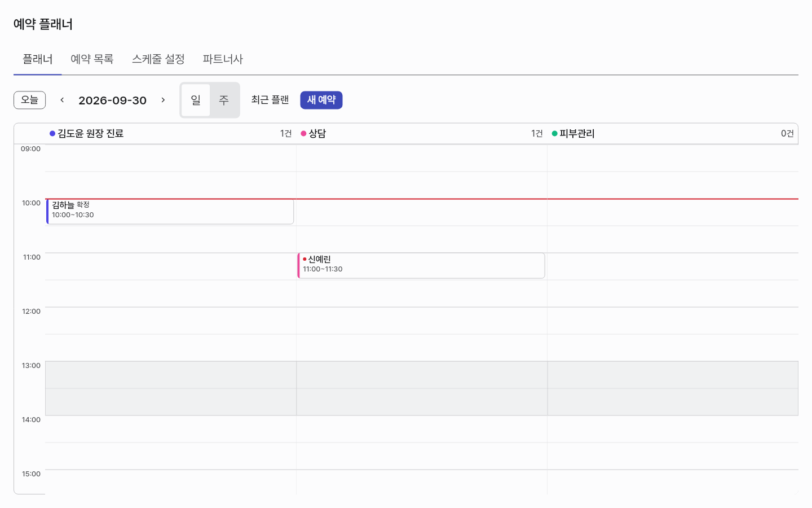
Task: Click the 1건 count in 김도윤 원장 진료 column
Action: [x=286, y=134]
